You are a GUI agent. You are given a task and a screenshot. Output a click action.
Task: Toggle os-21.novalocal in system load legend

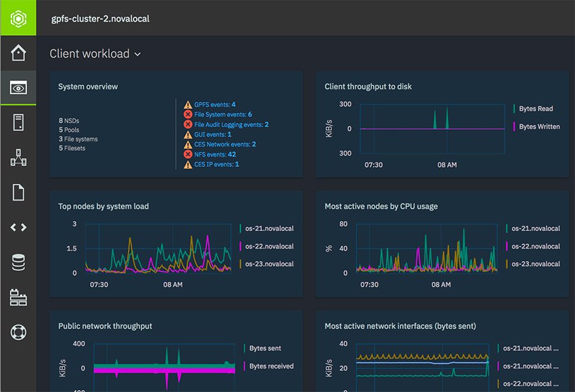point(269,228)
